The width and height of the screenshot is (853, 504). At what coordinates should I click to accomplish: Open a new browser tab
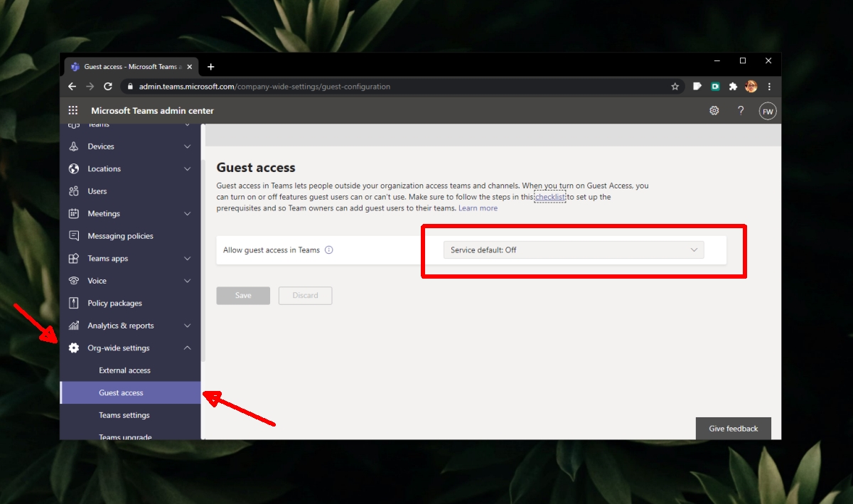point(210,67)
